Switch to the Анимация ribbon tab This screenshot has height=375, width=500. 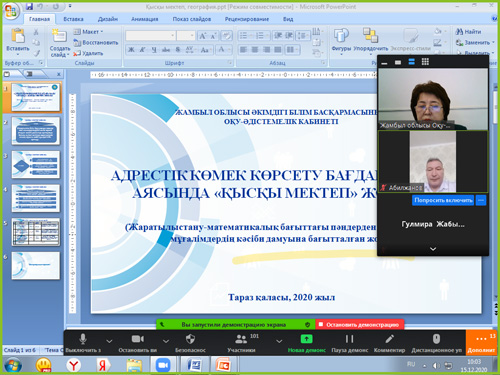(x=145, y=19)
